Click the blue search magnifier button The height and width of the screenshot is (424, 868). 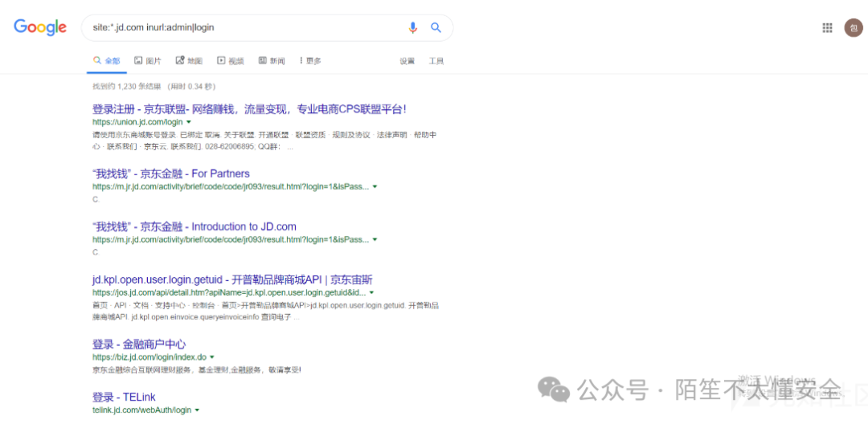[x=436, y=27]
